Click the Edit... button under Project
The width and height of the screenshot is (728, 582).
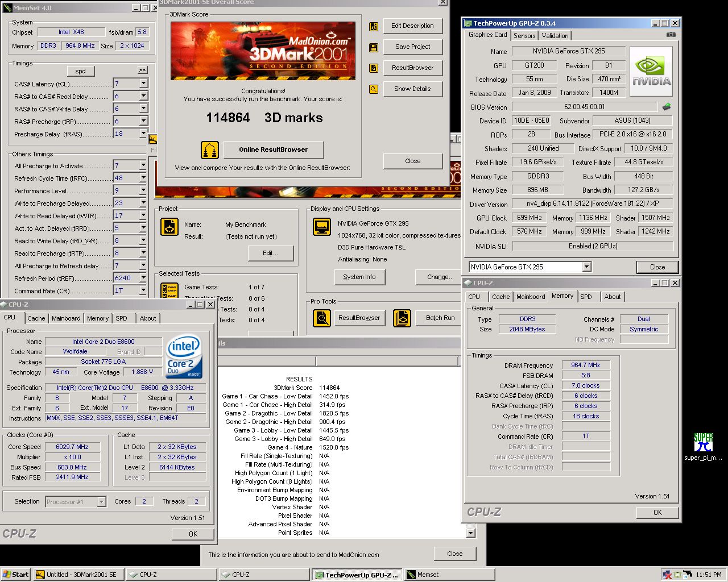271,253
